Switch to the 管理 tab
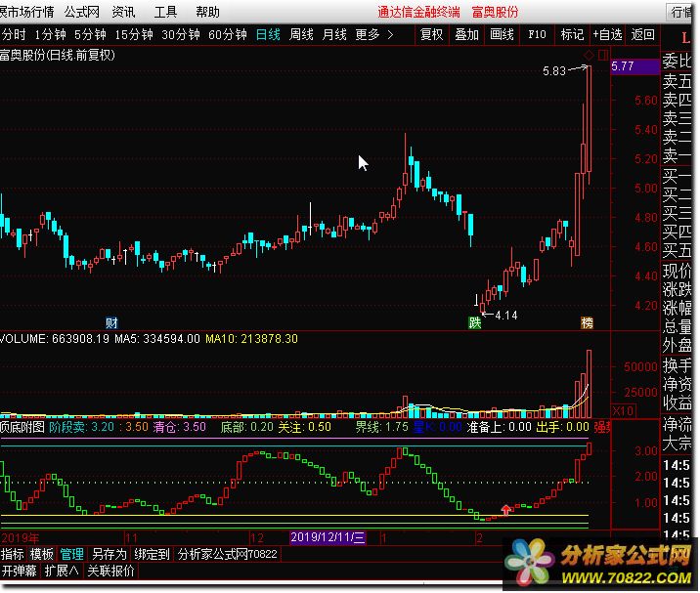This screenshot has height=593, width=700. click(72, 554)
